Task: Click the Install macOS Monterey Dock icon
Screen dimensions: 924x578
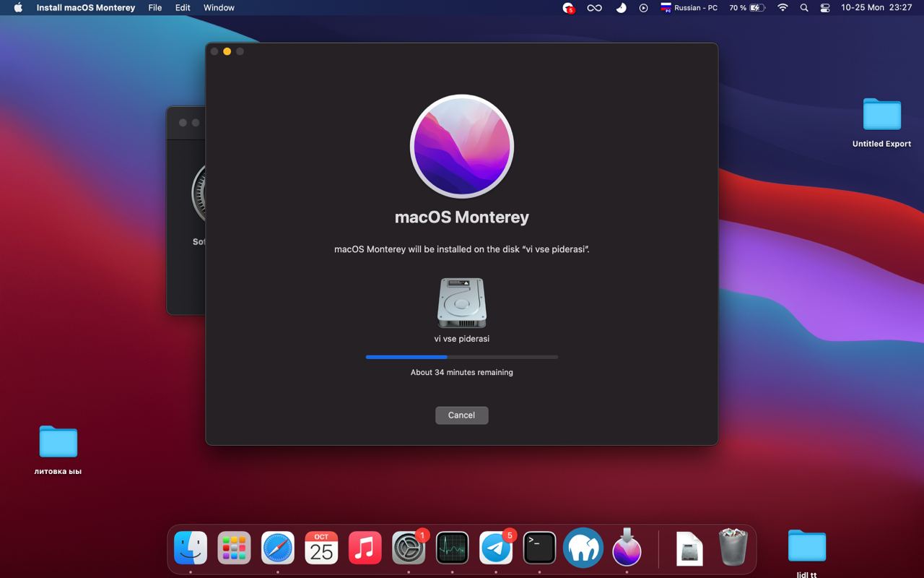Action: [x=627, y=548]
